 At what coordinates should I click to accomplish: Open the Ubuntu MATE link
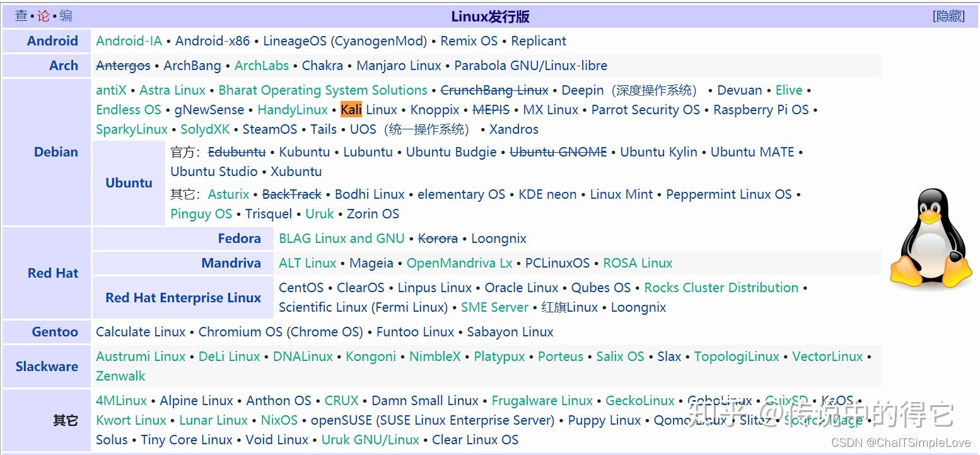(x=752, y=152)
